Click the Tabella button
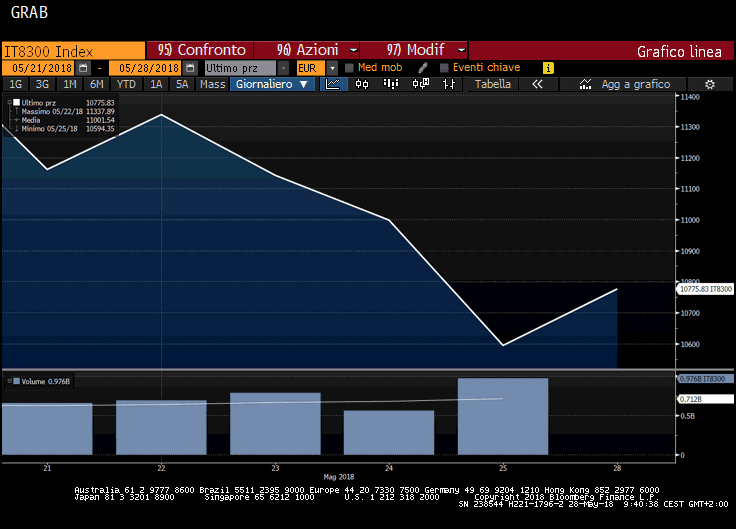 tap(493, 85)
